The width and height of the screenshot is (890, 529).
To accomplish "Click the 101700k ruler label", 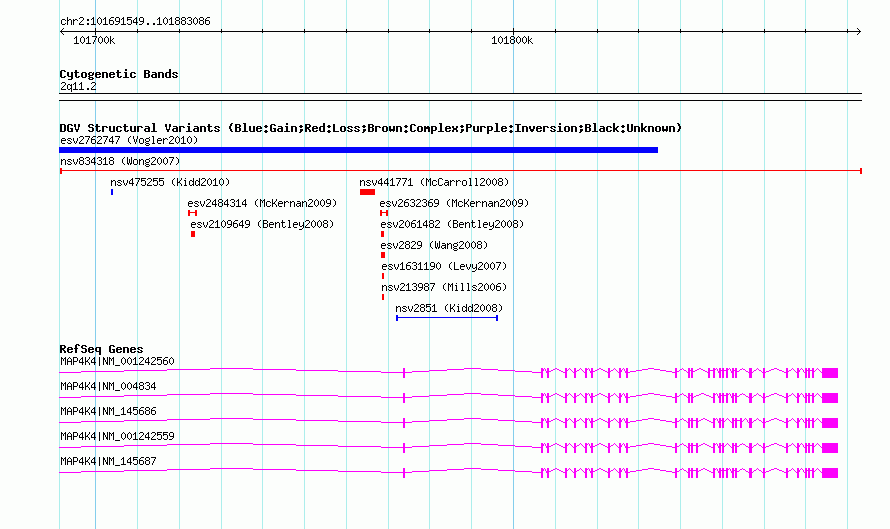I will 94,40.
